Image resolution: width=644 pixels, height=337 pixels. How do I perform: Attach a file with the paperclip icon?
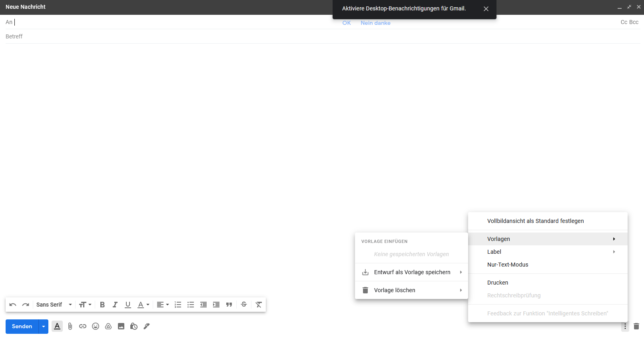point(70,327)
